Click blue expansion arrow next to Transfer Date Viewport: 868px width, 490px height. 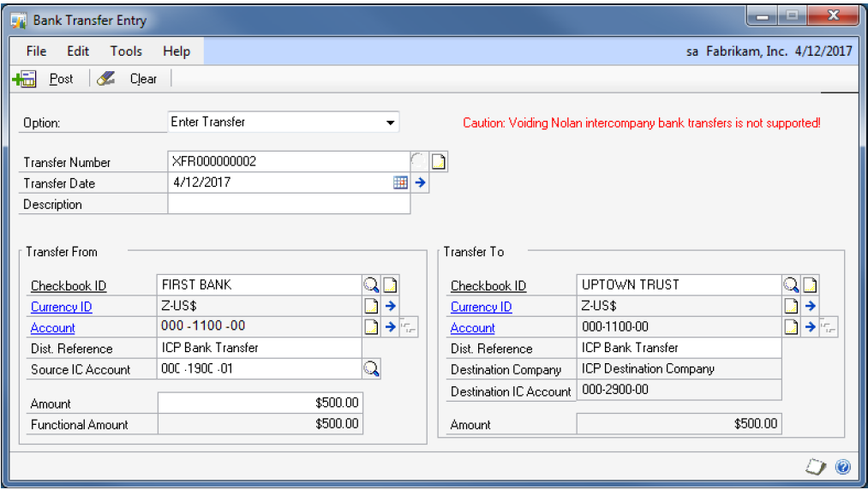tap(420, 182)
